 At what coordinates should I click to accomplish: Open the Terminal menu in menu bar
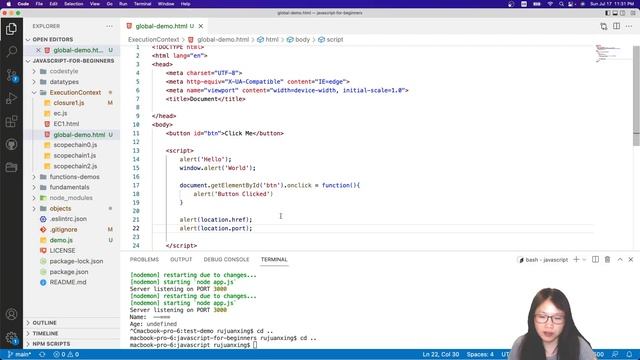click(142, 4)
